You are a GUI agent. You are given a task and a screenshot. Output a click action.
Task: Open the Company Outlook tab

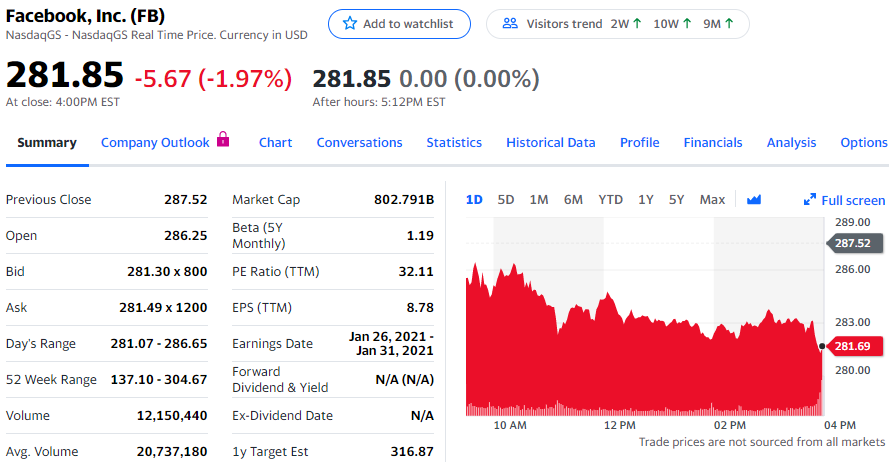pos(155,142)
